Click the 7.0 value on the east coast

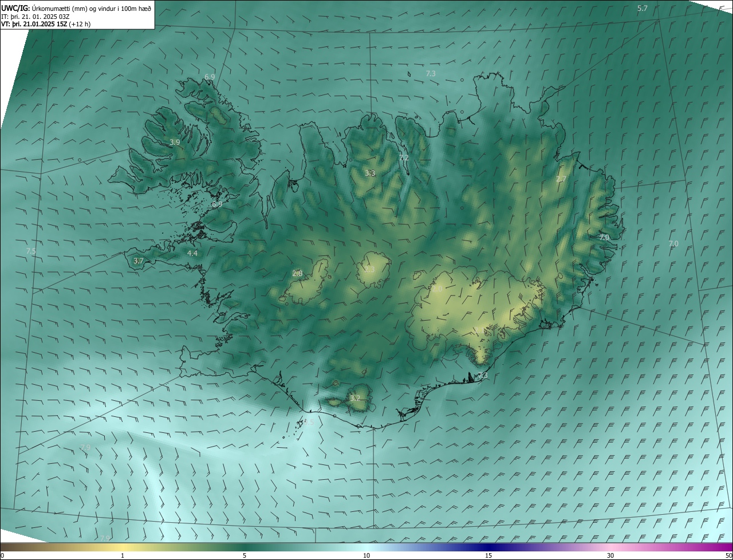click(x=604, y=237)
